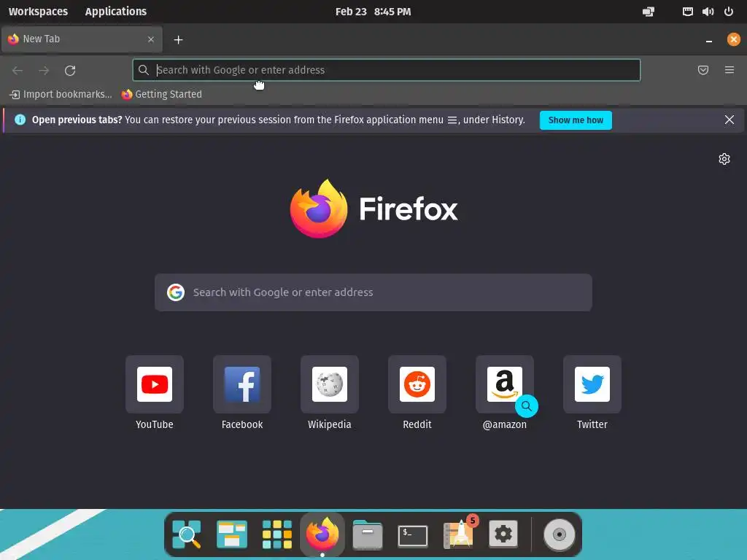
Task: Open the Twitter shortcut tile
Action: click(x=592, y=384)
